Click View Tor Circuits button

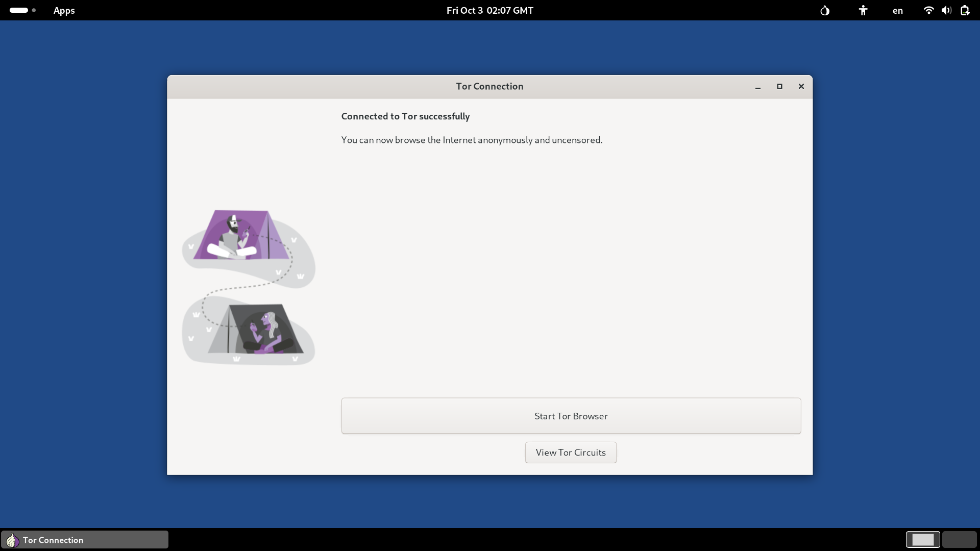(571, 453)
